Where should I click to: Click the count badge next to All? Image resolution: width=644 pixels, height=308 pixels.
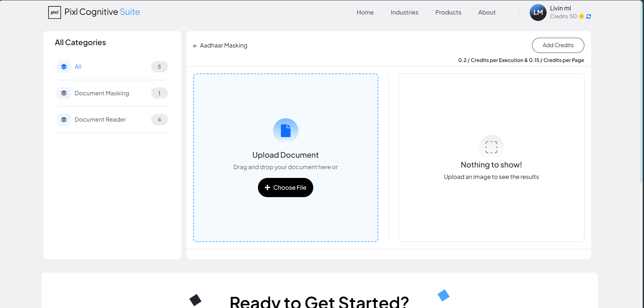(159, 67)
